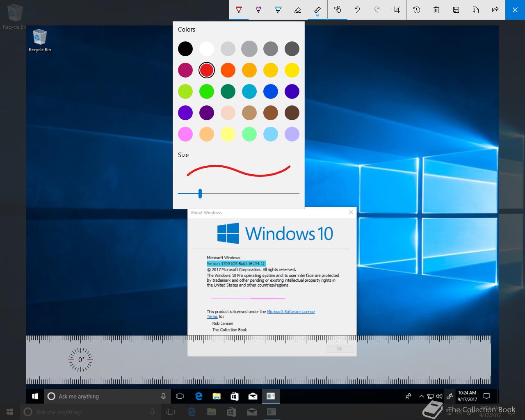Click the clock showing 10:24 AM

click(x=467, y=396)
